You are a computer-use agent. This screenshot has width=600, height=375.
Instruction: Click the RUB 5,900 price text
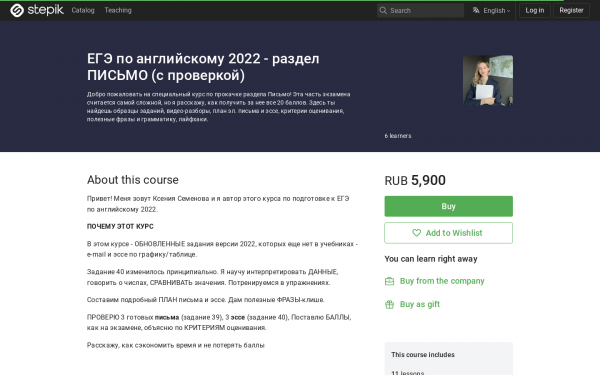(x=415, y=180)
